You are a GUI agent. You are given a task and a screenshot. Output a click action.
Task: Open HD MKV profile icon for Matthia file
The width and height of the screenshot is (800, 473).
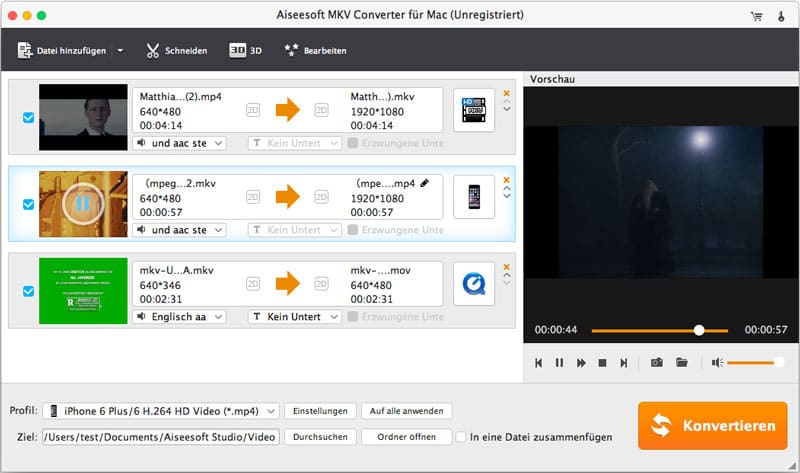(474, 110)
